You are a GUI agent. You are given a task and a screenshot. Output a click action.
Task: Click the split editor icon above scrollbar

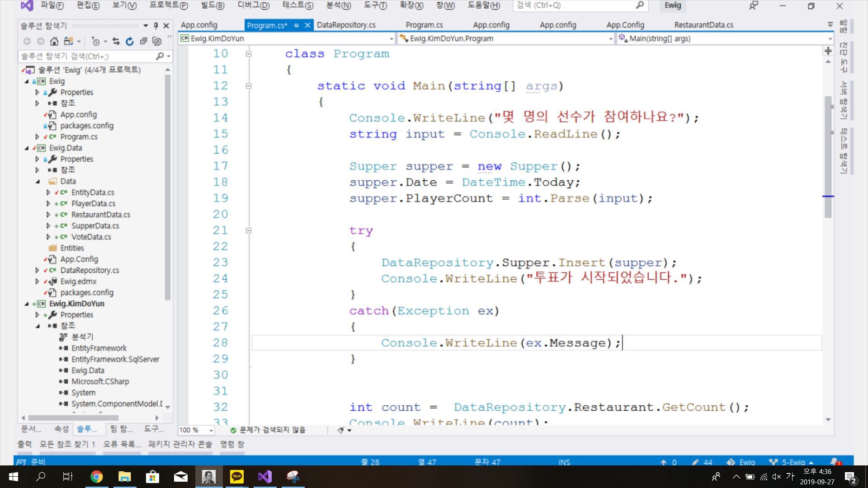828,51
